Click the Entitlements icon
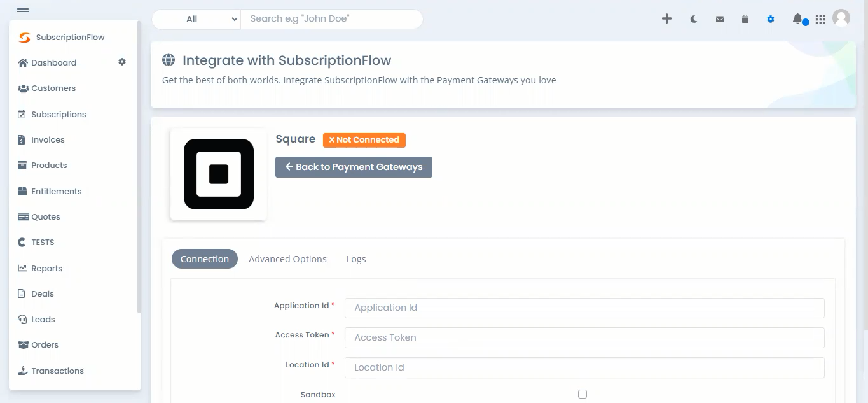 [x=22, y=191]
